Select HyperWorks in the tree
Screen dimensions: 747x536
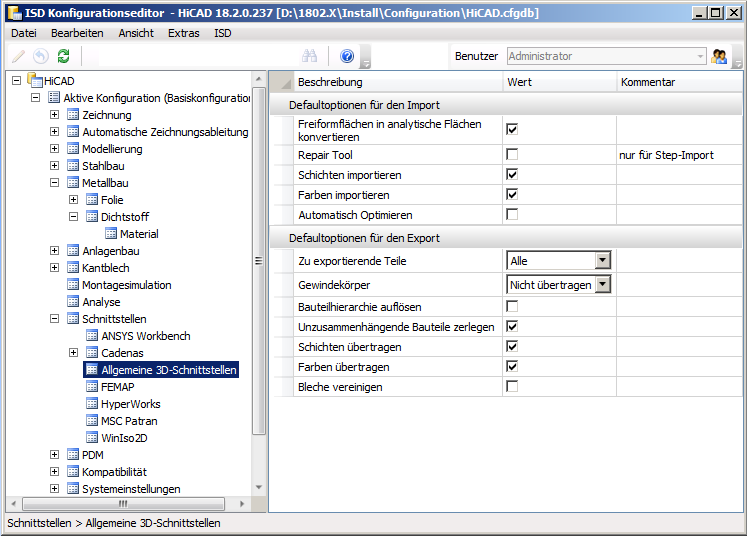tap(130, 404)
